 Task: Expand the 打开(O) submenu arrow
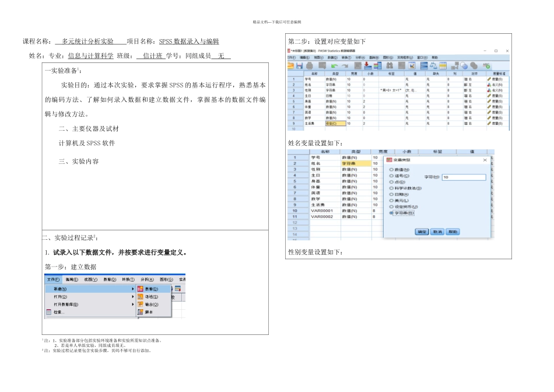point(133,297)
